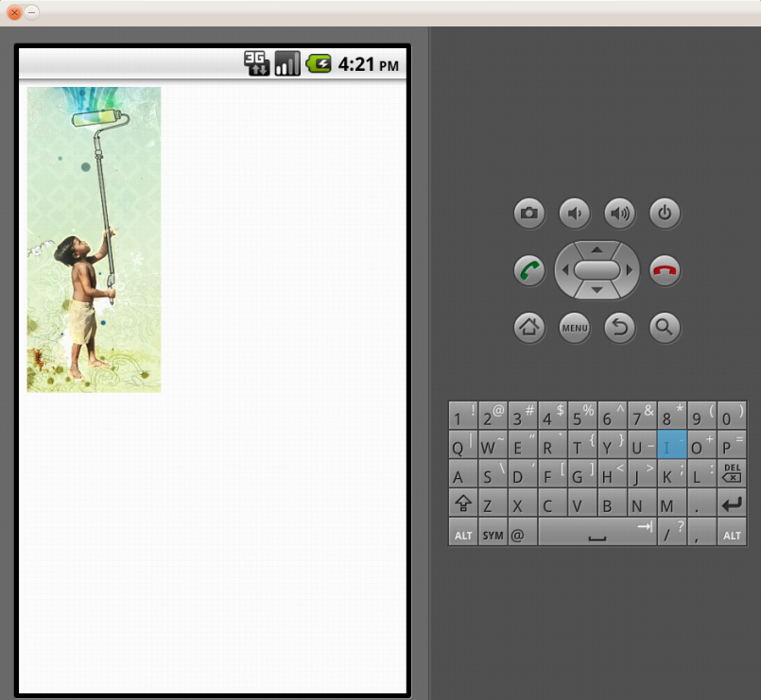Raise the volume with the volume-up button
761x700 pixels.
(620, 213)
